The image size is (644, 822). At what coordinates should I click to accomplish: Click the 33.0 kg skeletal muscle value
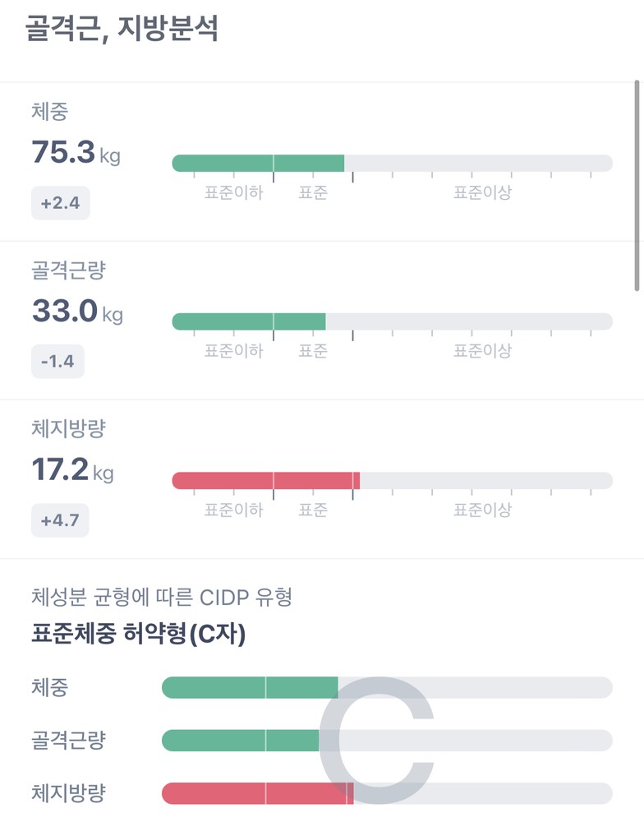point(76,312)
